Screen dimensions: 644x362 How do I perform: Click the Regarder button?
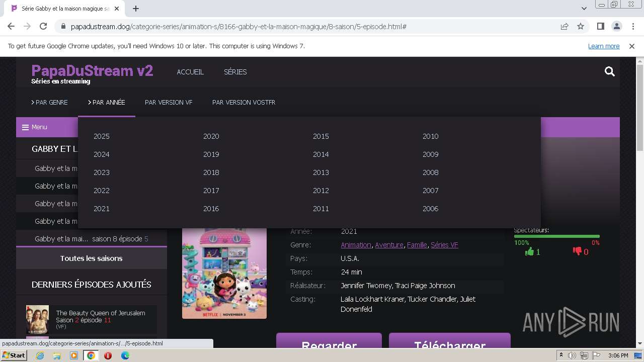(329, 340)
